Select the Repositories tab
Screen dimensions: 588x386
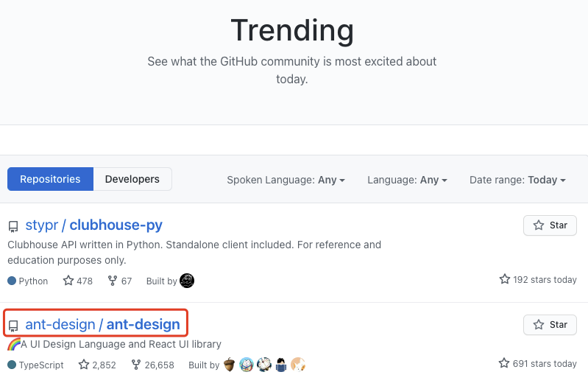pyautogui.click(x=50, y=179)
